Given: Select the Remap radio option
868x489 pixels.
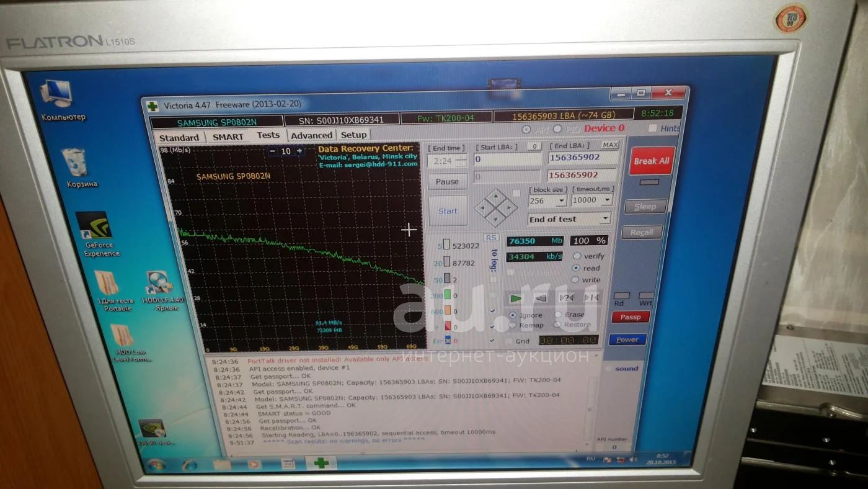Looking at the screenshot, I should [513, 325].
